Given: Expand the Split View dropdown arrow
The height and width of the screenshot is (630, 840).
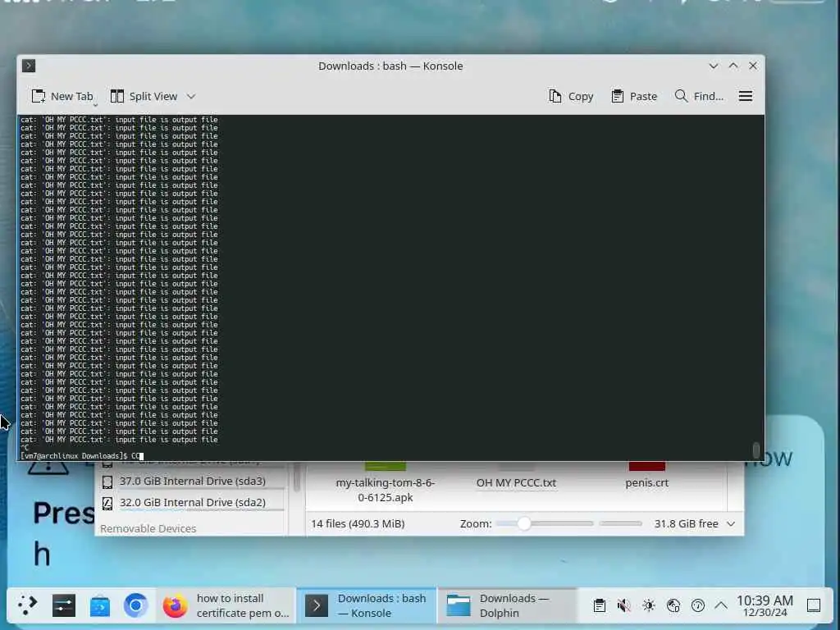Looking at the screenshot, I should click(x=191, y=97).
